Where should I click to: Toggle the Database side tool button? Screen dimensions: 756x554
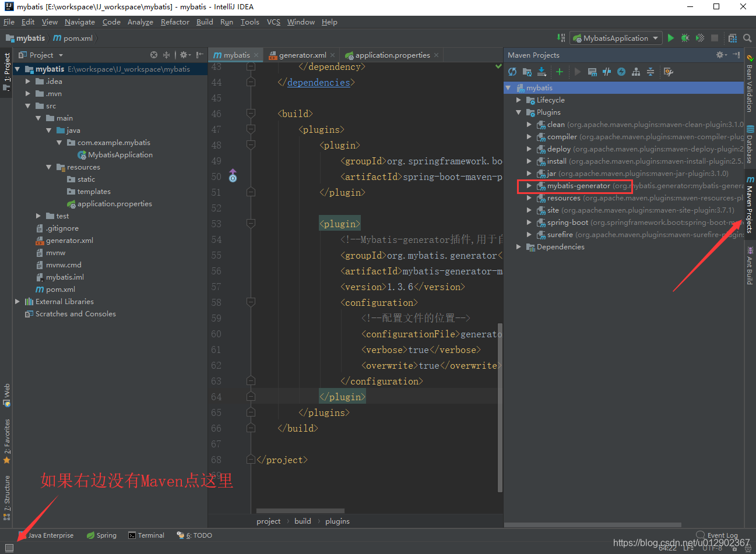click(750, 144)
